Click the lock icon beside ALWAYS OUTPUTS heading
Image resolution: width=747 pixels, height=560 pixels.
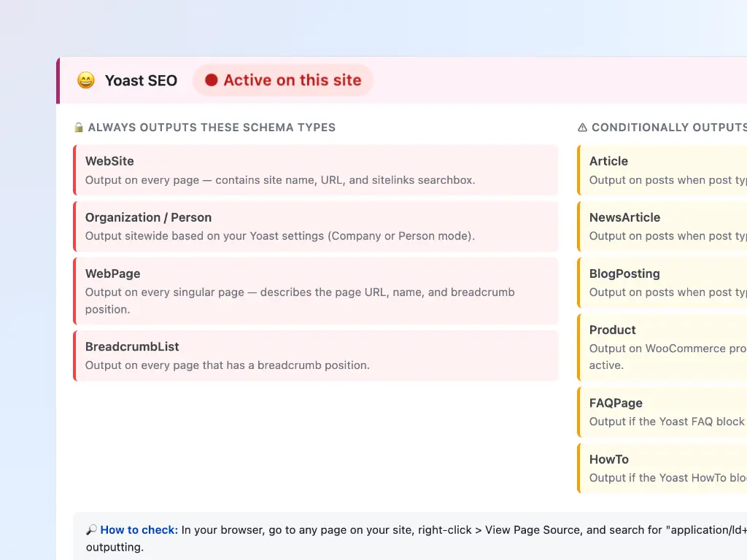(78, 127)
